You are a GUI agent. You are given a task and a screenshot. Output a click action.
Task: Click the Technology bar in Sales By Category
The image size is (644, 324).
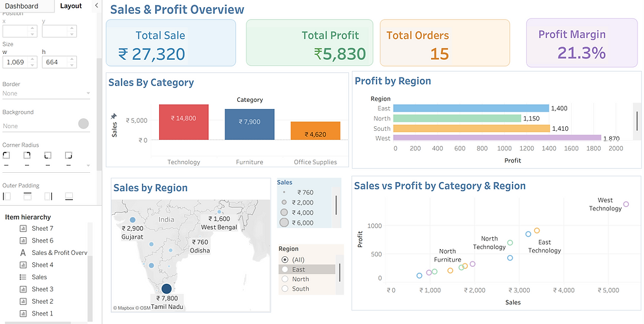pos(183,122)
